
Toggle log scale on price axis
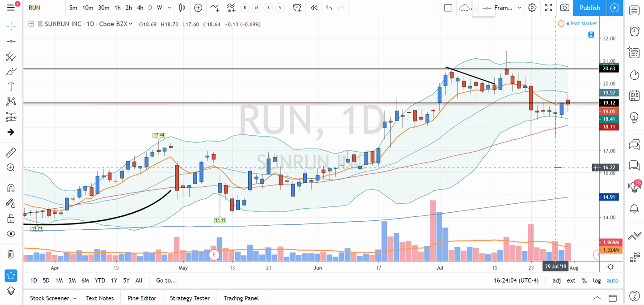click(x=597, y=280)
